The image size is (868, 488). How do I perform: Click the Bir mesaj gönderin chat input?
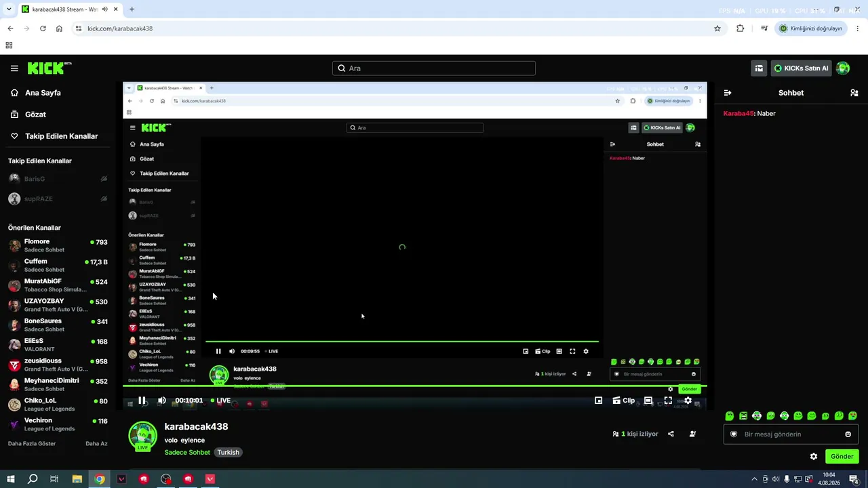(x=791, y=434)
